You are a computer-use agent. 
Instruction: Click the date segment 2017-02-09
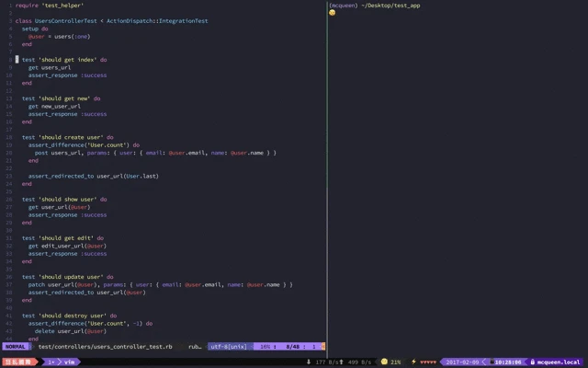[x=462, y=362]
